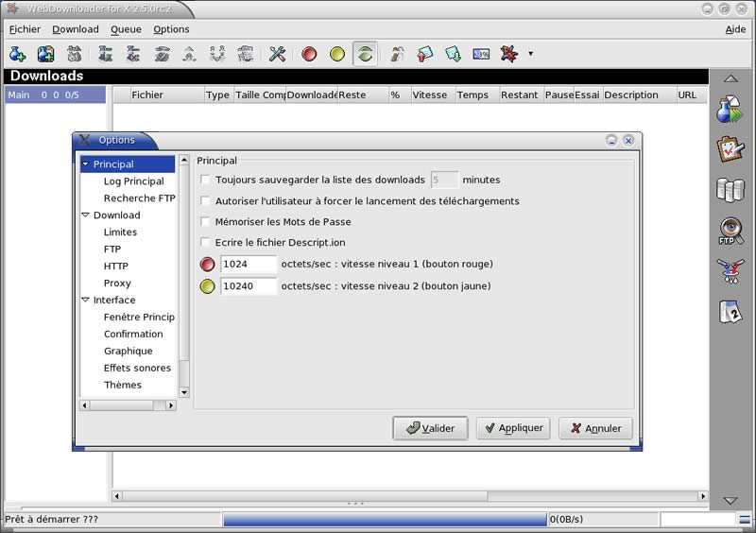
Task: Collapse the Download tree arrow
Action: [x=86, y=215]
